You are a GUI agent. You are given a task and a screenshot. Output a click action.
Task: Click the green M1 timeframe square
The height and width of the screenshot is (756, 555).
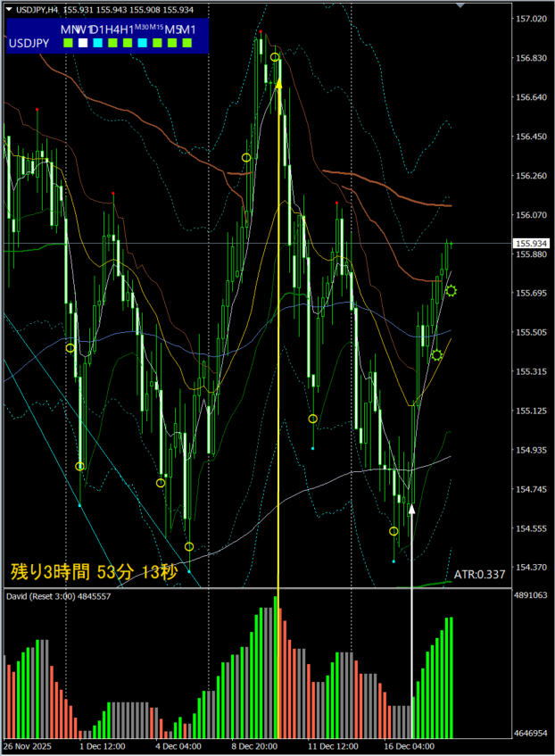coord(187,44)
